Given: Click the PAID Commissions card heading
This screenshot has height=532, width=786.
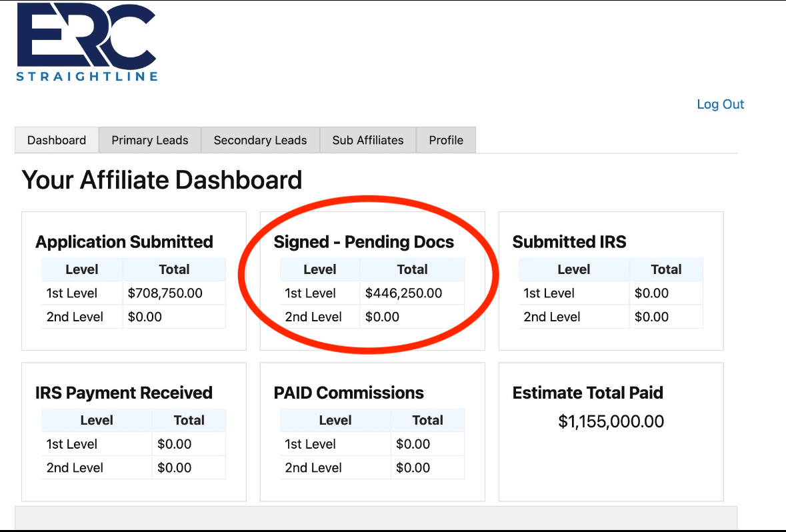Looking at the screenshot, I should point(349,393).
